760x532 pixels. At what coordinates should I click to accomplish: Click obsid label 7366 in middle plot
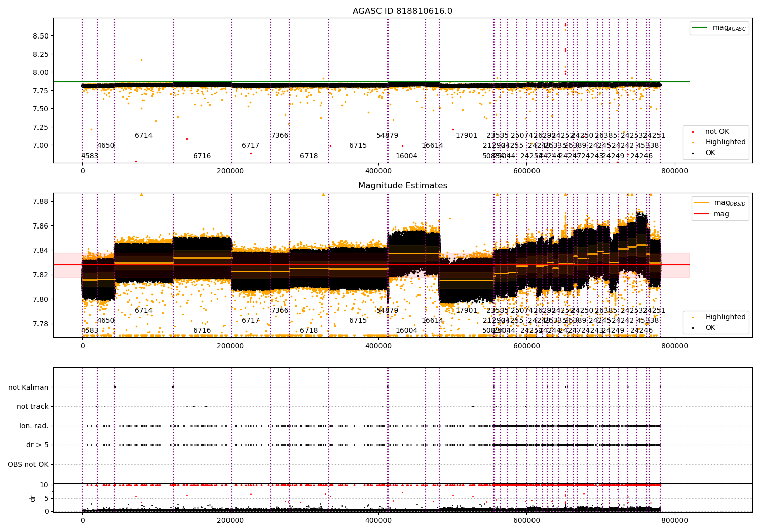(x=280, y=311)
